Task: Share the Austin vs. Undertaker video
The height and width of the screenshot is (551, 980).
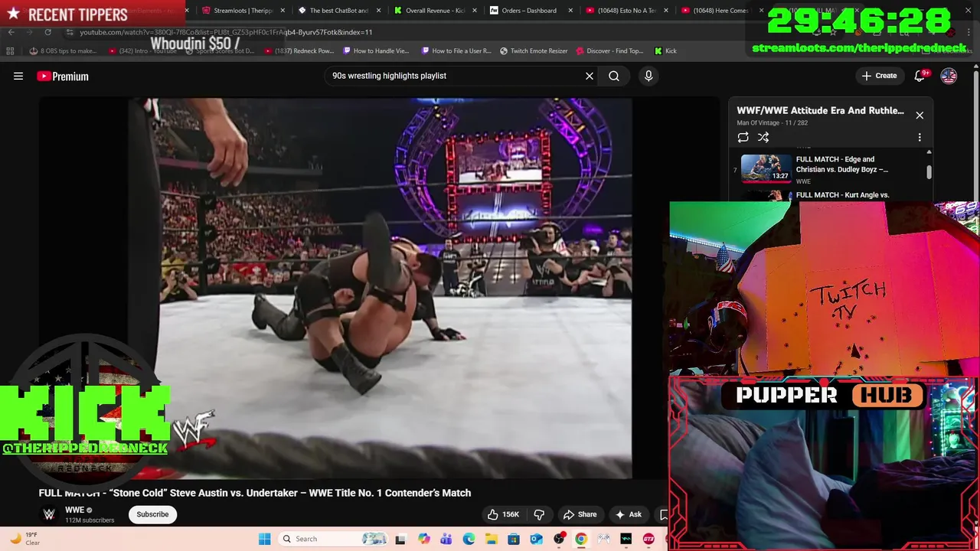Action: click(580, 514)
